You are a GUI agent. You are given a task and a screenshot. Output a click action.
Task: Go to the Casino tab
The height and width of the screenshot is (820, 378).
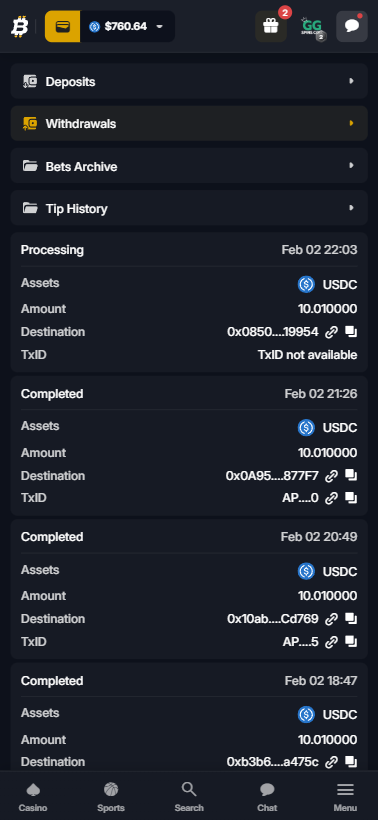click(33, 797)
